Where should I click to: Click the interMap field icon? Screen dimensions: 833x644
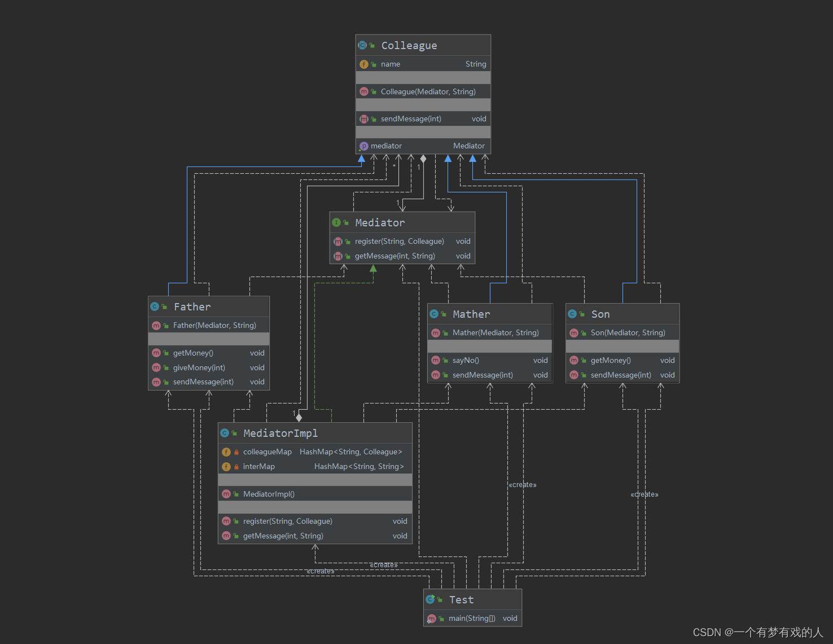pos(226,467)
